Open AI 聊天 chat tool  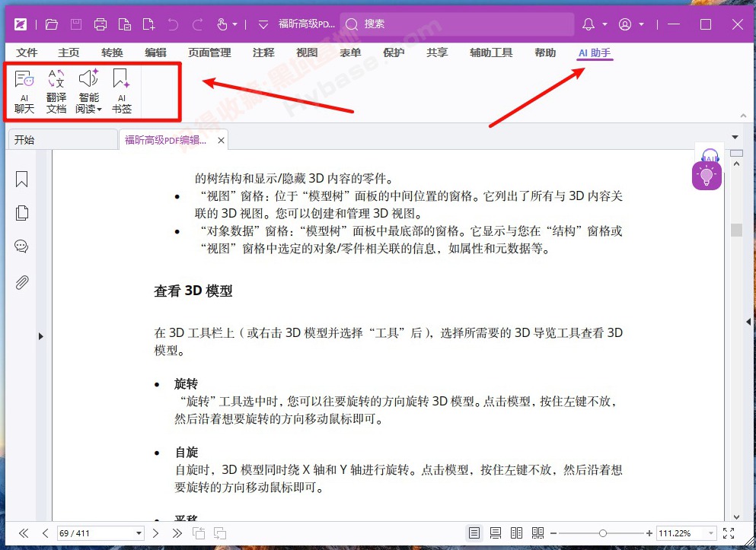click(24, 91)
